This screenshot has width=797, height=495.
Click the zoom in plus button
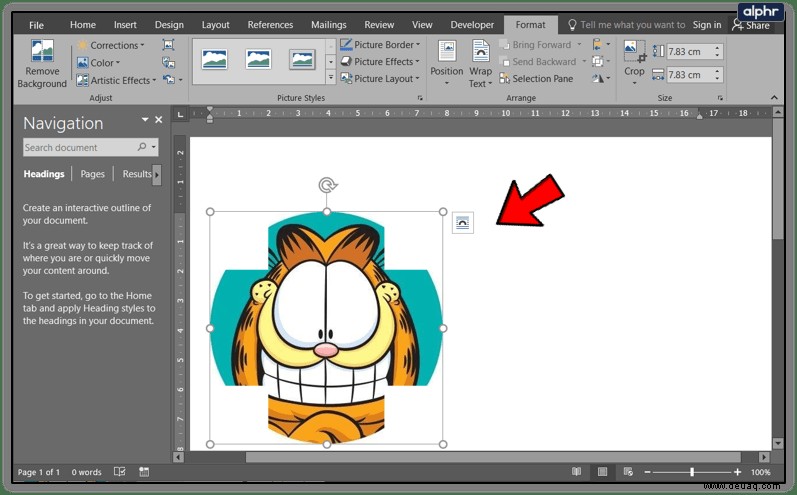click(x=738, y=472)
